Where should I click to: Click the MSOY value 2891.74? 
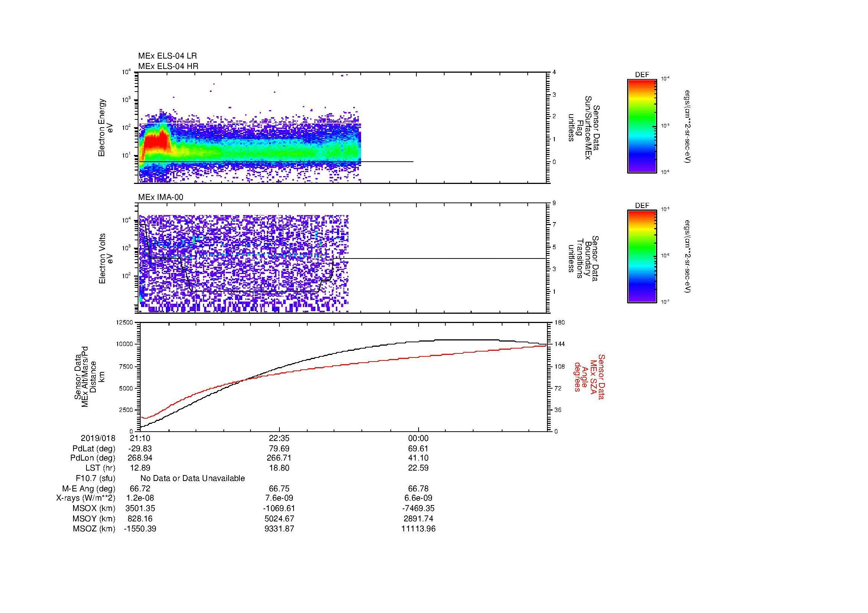(x=418, y=518)
